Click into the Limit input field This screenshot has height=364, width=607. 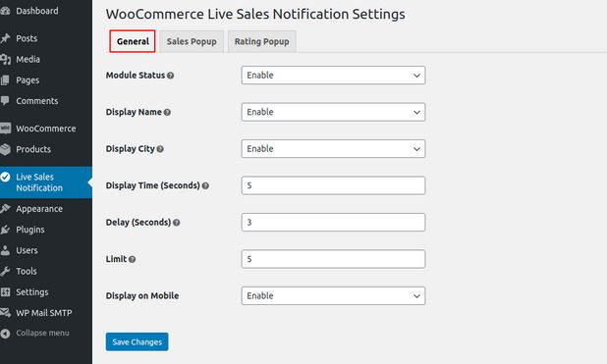click(x=333, y=259)
